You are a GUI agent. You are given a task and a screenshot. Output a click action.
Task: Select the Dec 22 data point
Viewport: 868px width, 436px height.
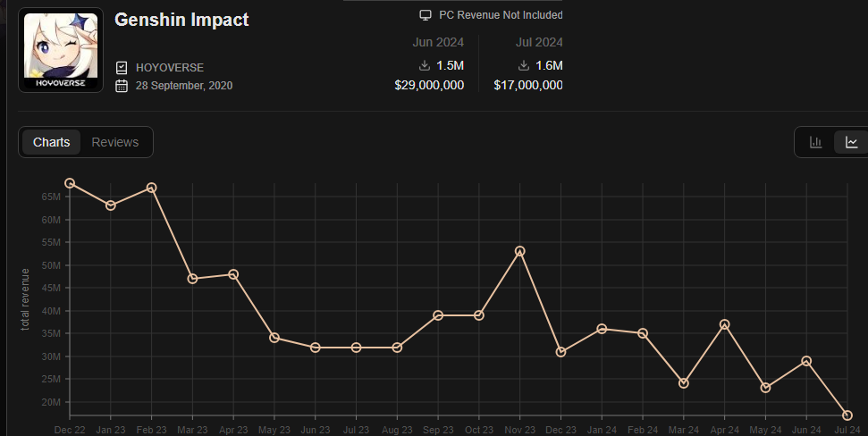coord(70,183)
